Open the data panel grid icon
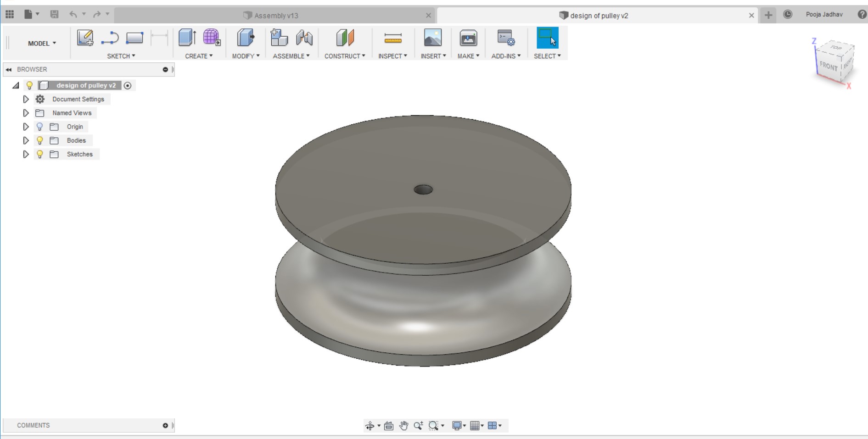 (x=10, y=15)
